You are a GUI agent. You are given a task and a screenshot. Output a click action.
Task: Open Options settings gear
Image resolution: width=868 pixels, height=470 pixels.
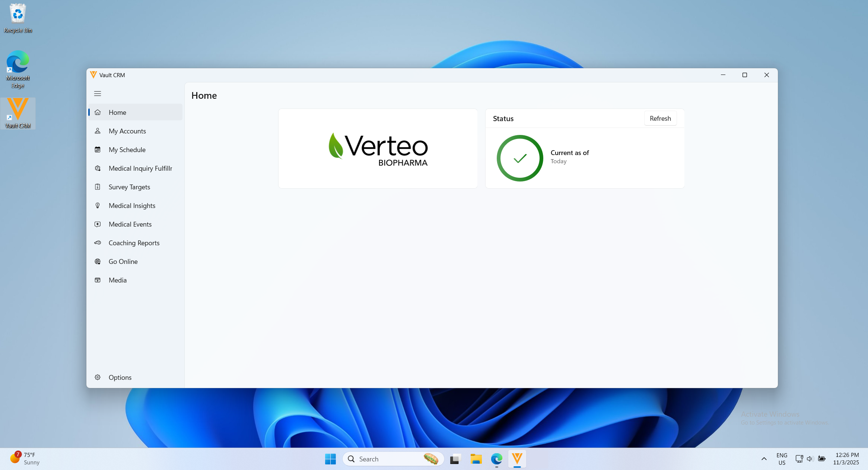coord(98,377)
